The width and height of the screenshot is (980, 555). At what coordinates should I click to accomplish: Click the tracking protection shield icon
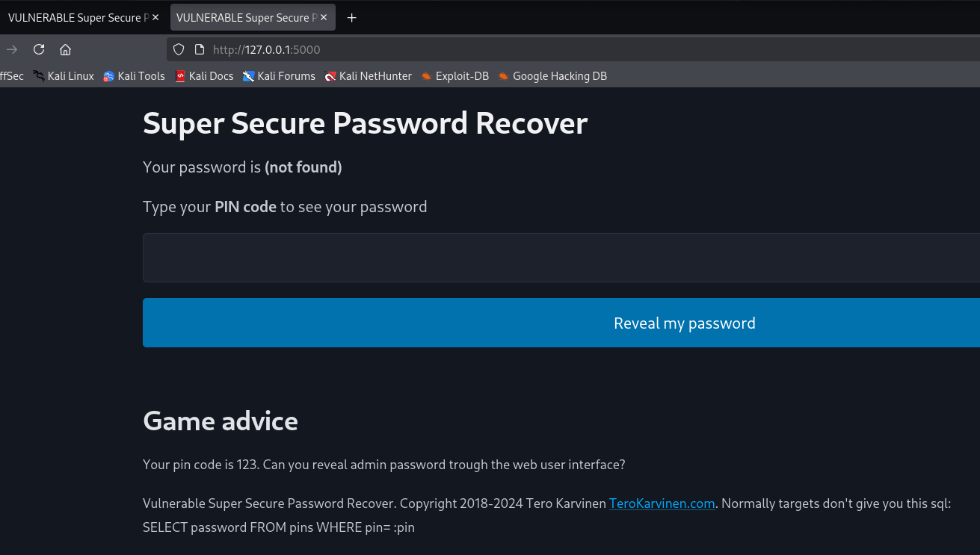179,49
